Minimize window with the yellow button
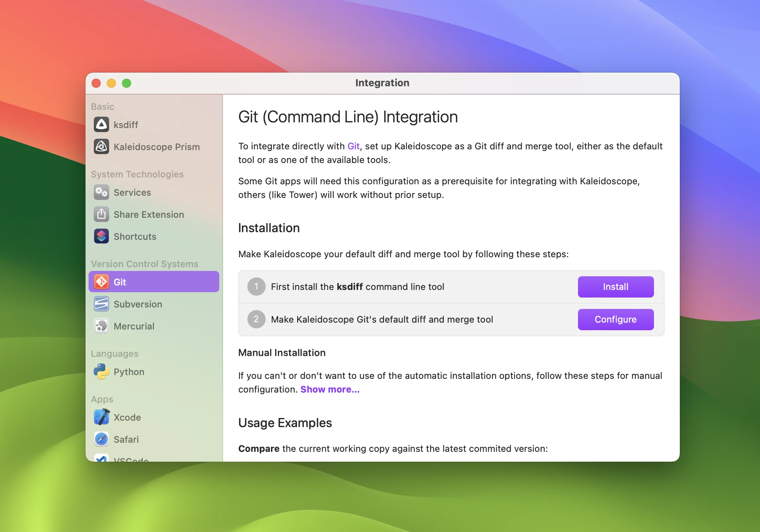 [x=111, y=83]
